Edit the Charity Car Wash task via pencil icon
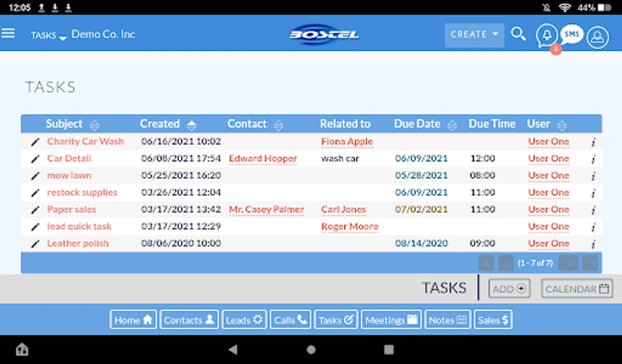622x364 pixels. point(34,141)
